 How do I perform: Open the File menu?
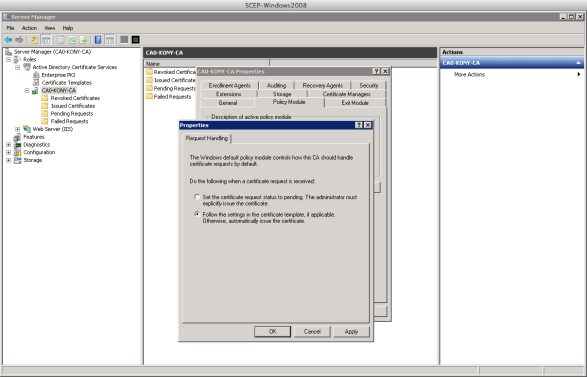click(10, 28)
